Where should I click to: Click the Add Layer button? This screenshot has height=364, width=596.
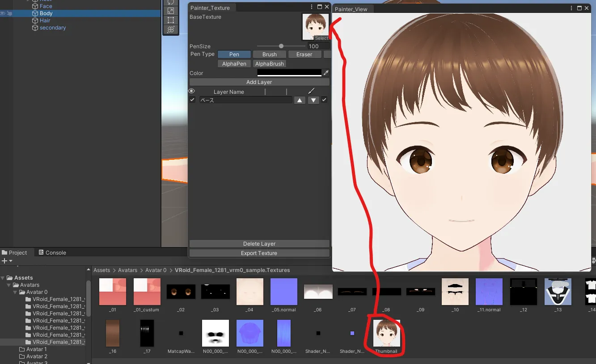click(259, 82)
